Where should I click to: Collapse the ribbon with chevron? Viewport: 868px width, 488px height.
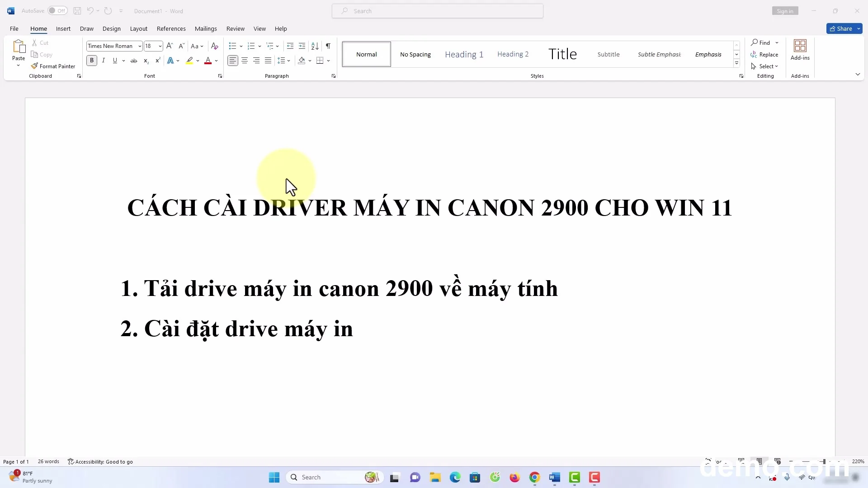coord(858,74)
